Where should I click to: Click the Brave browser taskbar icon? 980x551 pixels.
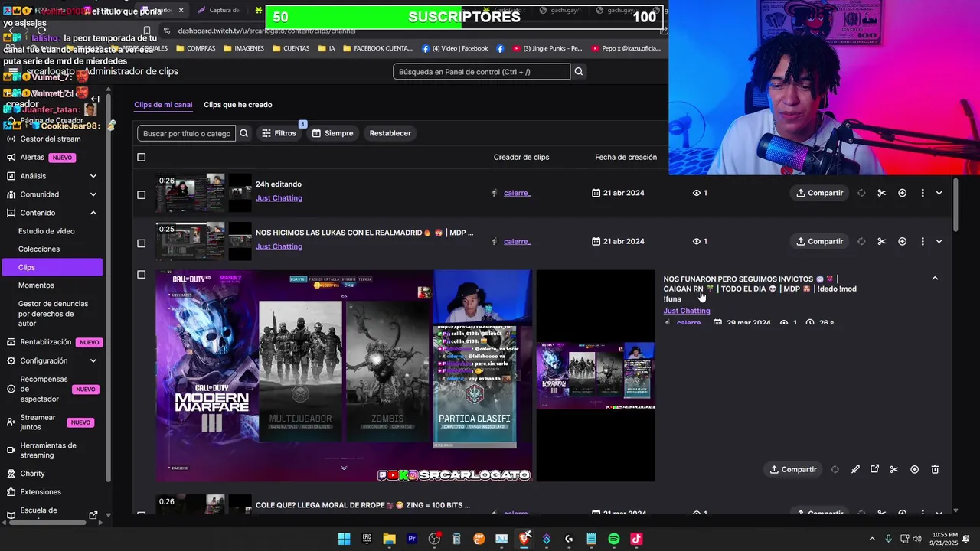tap(524, 539)
